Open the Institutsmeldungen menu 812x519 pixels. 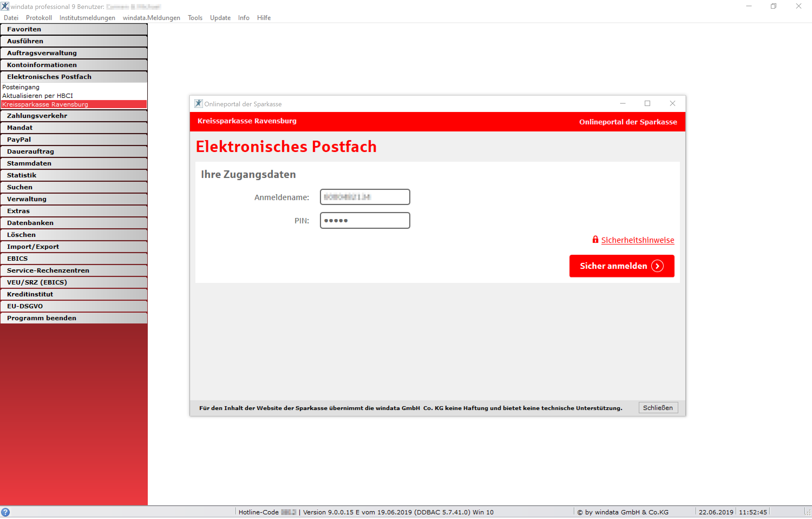coord(87,18)
